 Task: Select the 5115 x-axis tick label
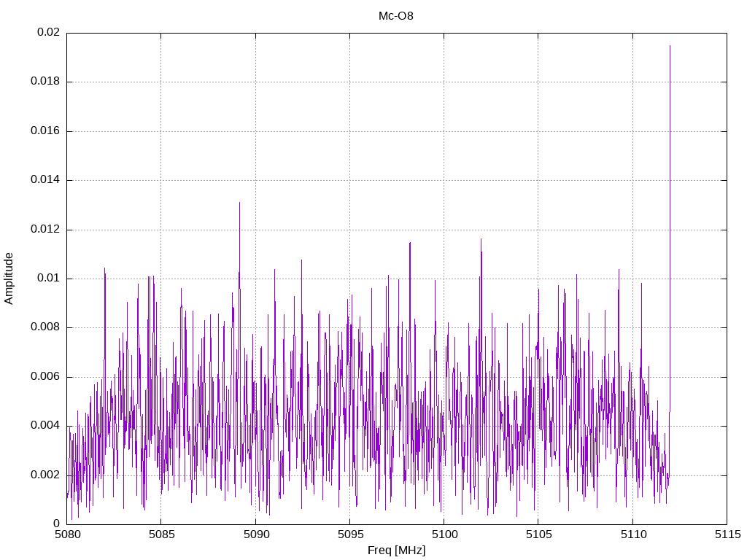(727, 534)
